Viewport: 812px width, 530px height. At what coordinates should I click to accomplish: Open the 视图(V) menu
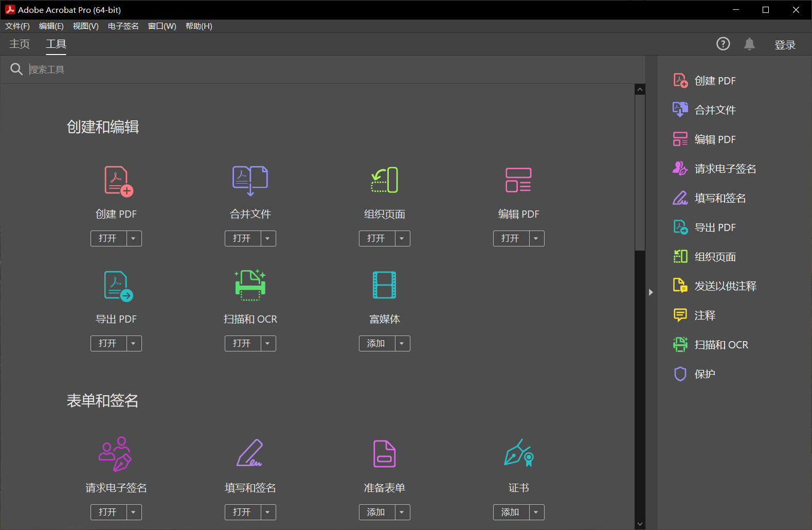coord(86,26)
